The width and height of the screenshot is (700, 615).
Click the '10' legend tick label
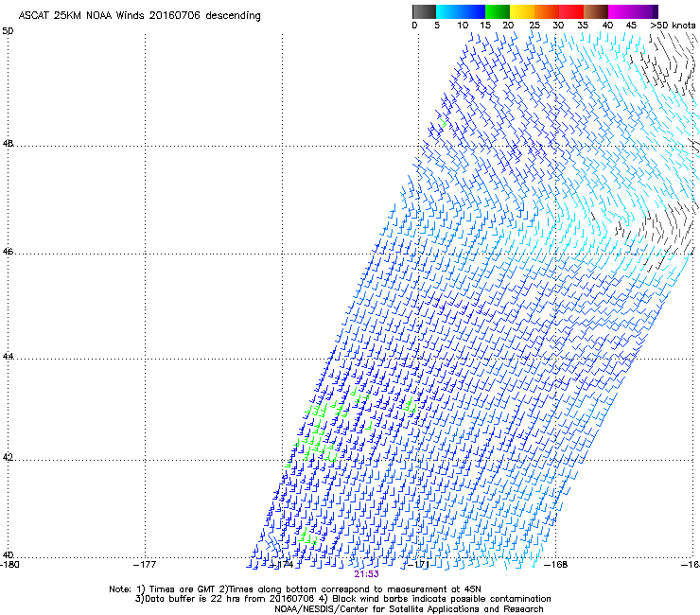coord(463,25)
